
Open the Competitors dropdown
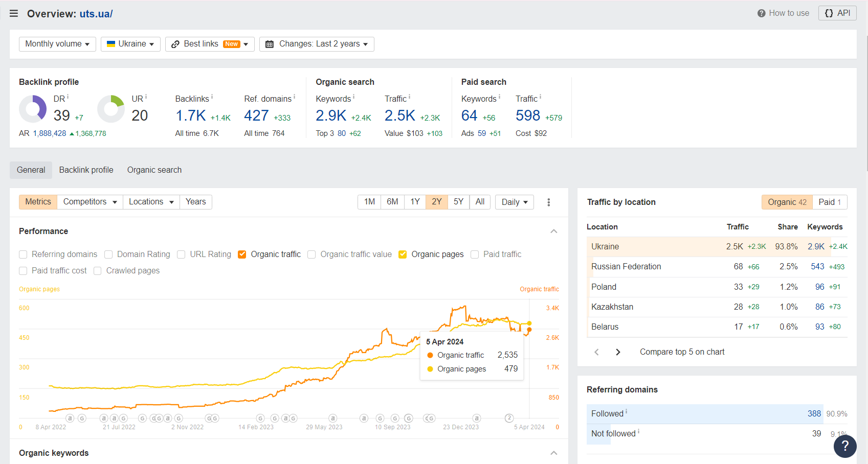90,202
